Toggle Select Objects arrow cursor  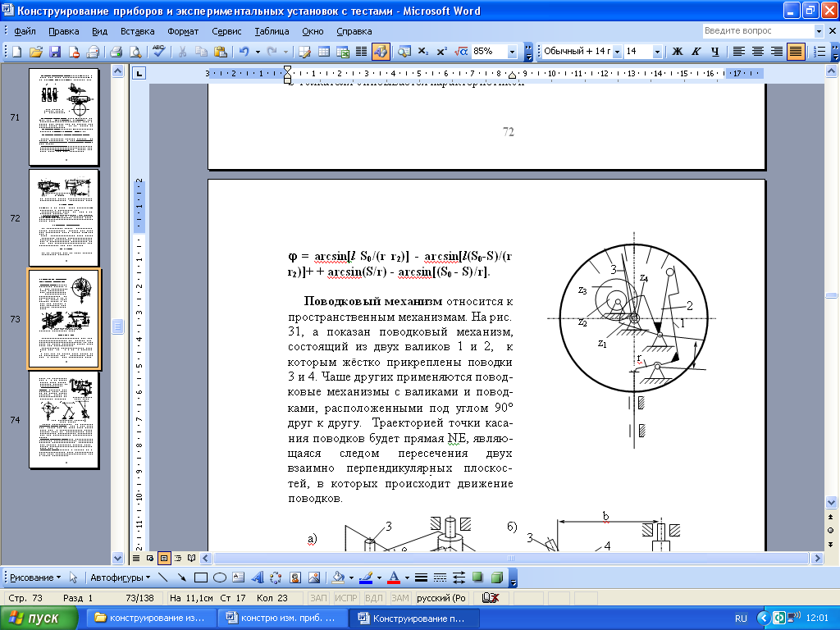(74, 577)
